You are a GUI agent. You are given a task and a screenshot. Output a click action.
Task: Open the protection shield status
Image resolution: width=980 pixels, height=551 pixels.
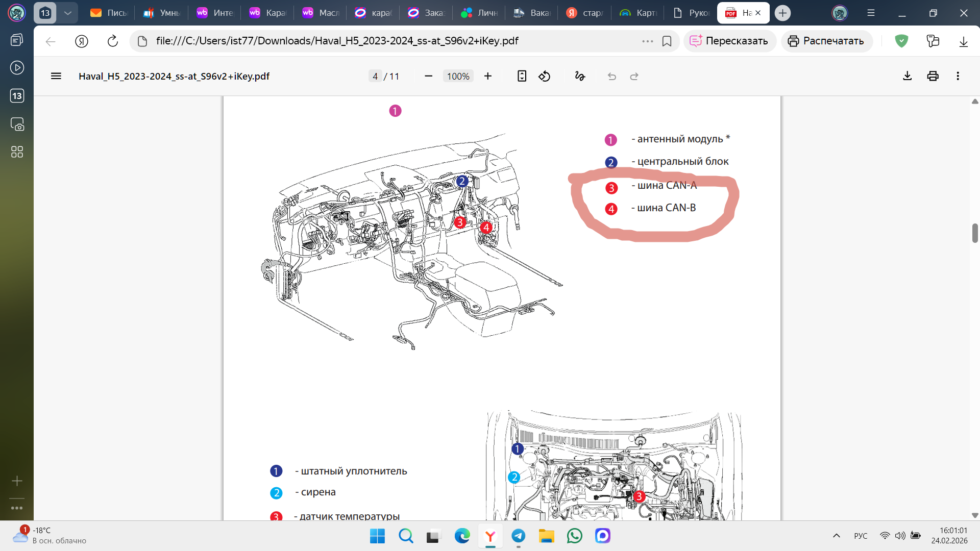tap(901, 41)
